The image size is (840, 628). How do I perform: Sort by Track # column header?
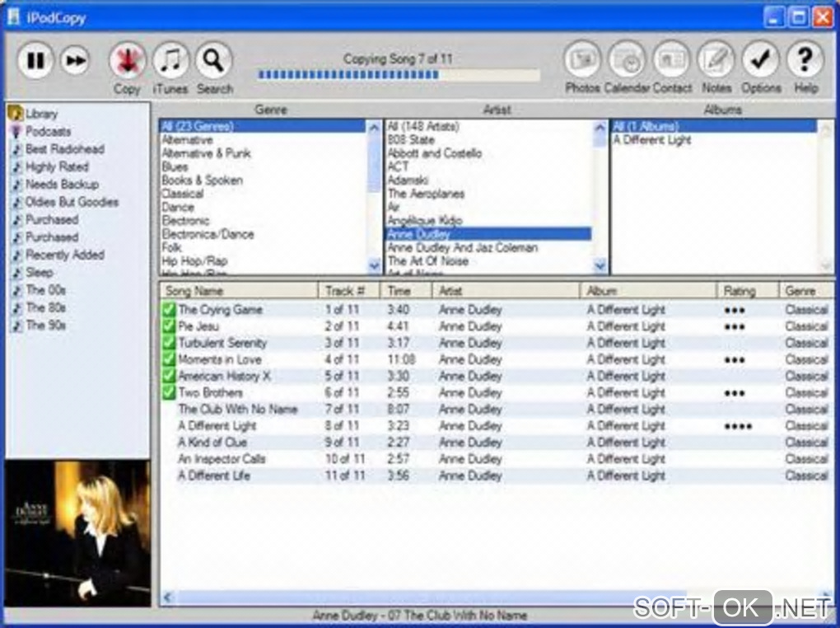point(349,291)
